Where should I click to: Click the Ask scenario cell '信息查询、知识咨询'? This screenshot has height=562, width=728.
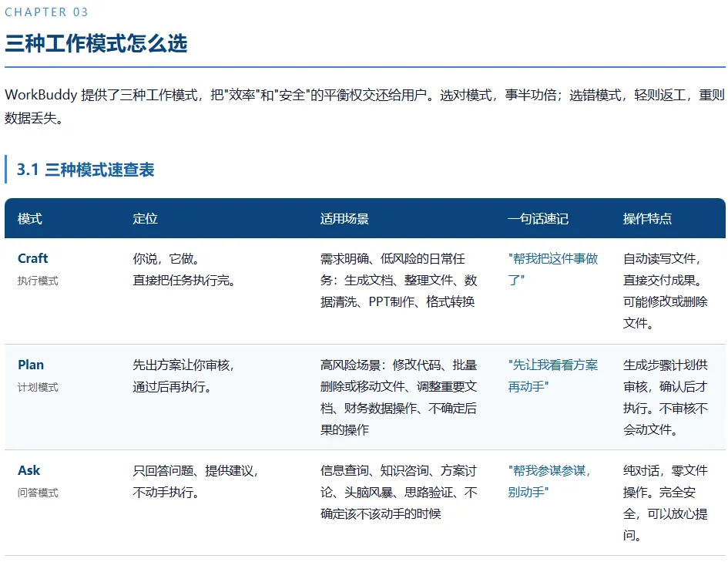tap(399, 492)
